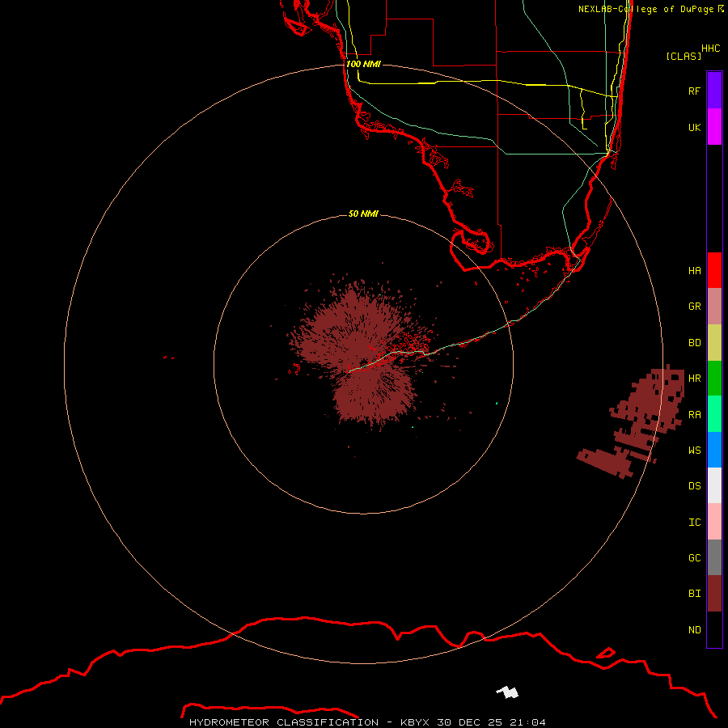Viewport: 728px width, 728px height.
Task: Click the BD legend label
Action: pos(694,343)
